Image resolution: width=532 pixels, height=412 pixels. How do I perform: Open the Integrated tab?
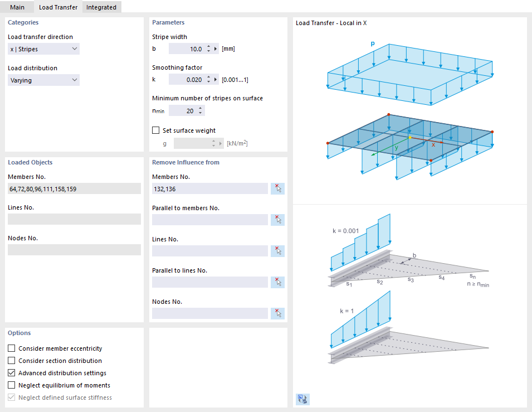(101, 8)
